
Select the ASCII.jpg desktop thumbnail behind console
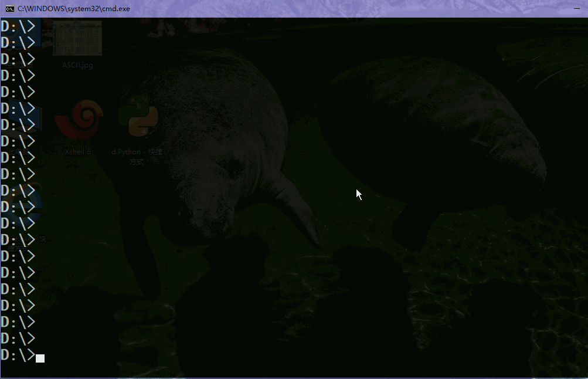coord(77,38)
